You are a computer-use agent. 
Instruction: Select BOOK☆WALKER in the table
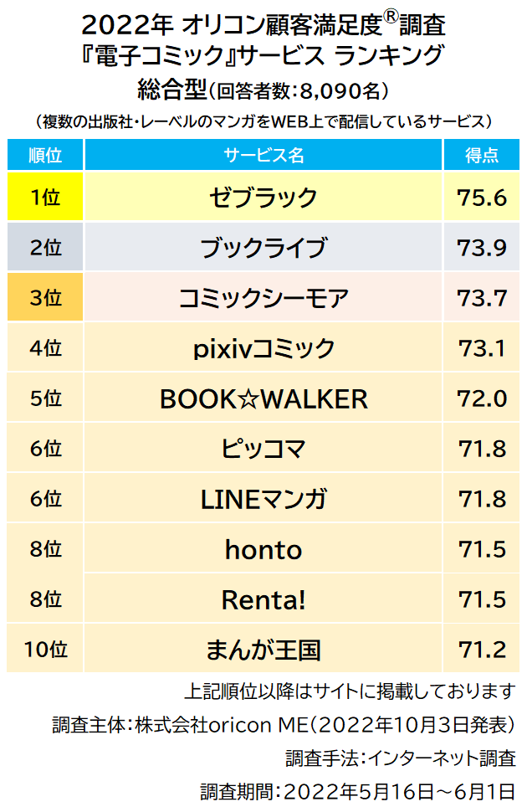(x=263, y=398)
